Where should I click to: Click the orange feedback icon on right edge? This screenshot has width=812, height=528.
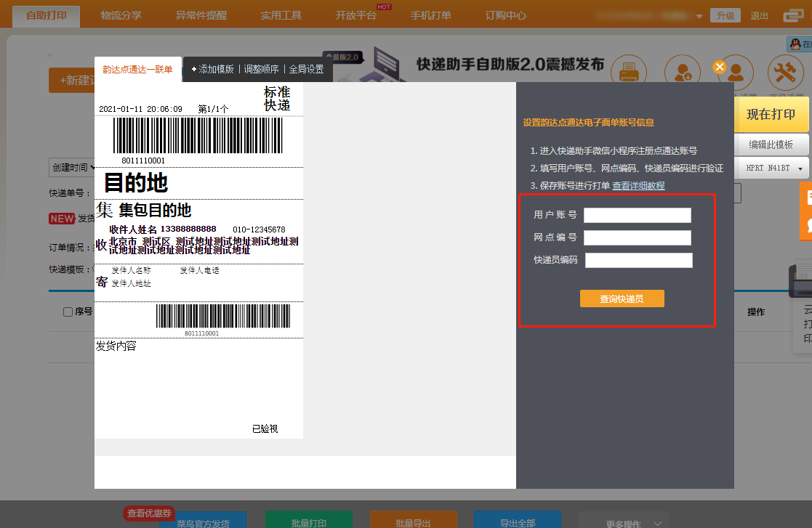806,211
